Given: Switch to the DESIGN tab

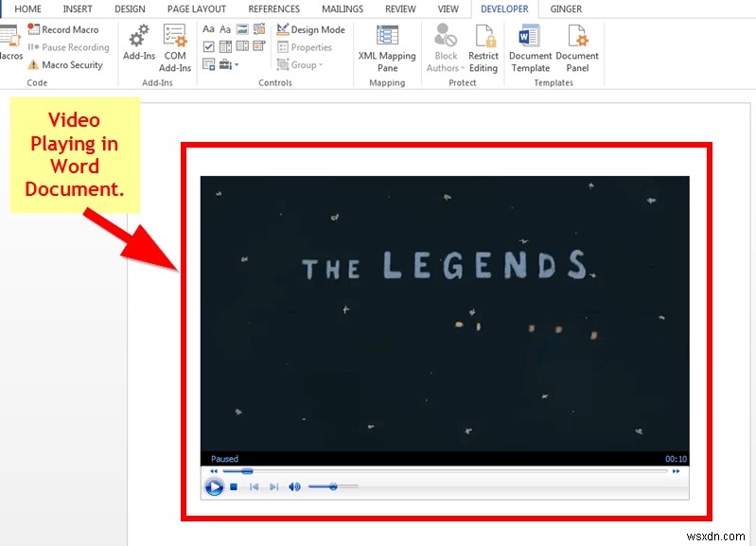Looking at the screenshot, I should [130, 9].
